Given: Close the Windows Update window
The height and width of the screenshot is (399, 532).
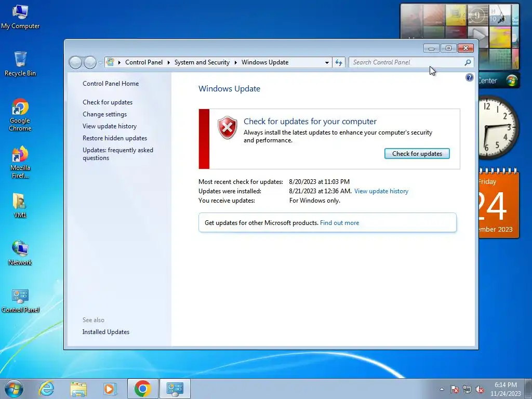Looking at the screenshot, I should click(x=465, y=48).
